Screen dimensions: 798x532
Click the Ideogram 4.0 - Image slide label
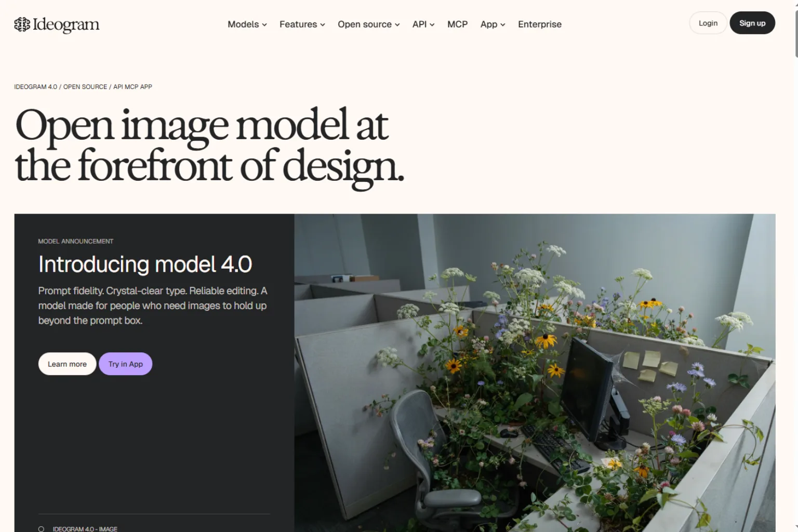[x=85, y=529]
